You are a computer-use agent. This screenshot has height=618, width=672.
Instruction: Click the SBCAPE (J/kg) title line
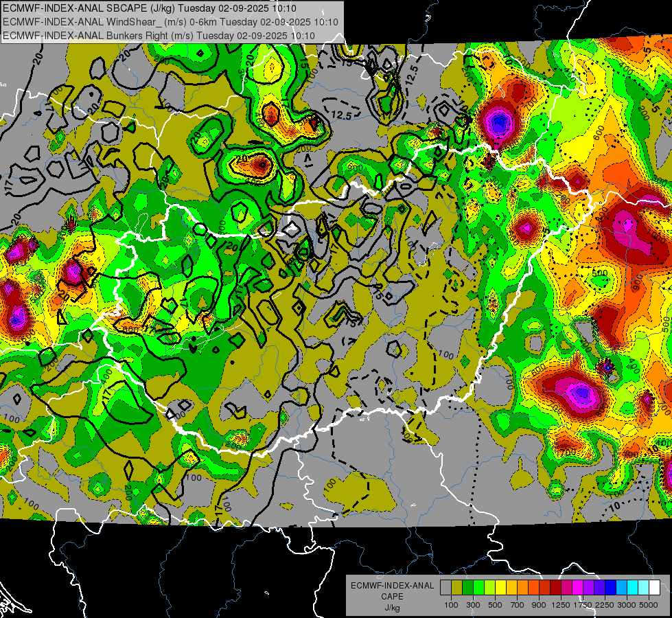click(x=149, y=8)
